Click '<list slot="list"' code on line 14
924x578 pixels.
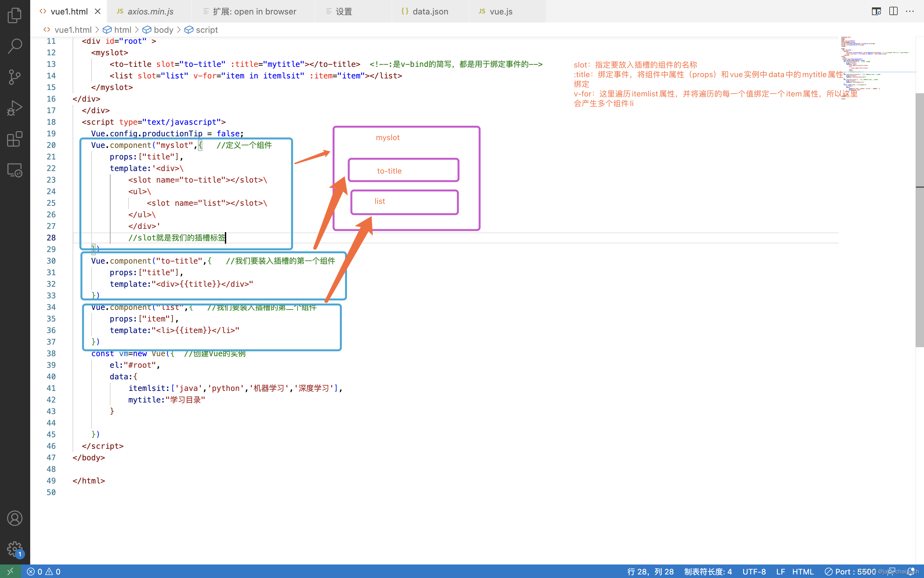point(149,76)
